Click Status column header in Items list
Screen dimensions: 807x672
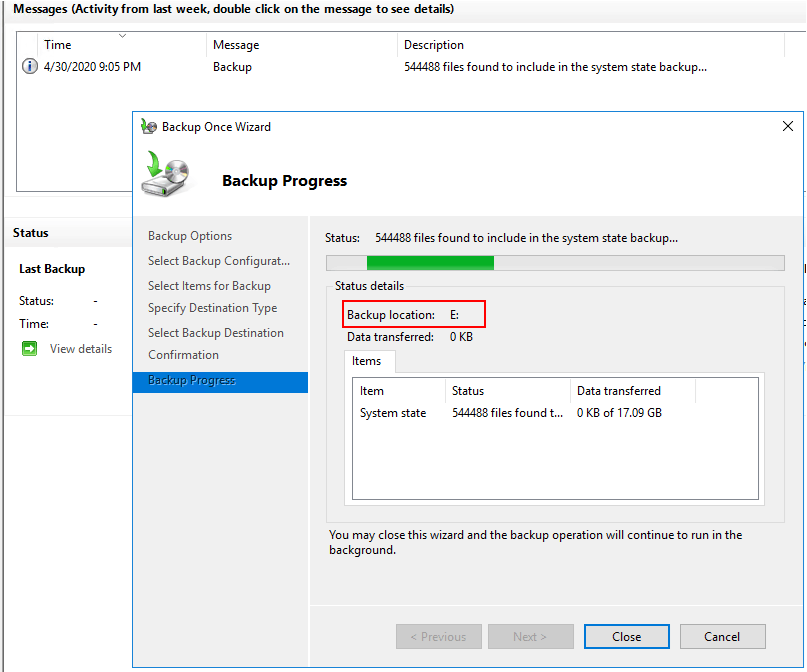click(x=507, y=391)
